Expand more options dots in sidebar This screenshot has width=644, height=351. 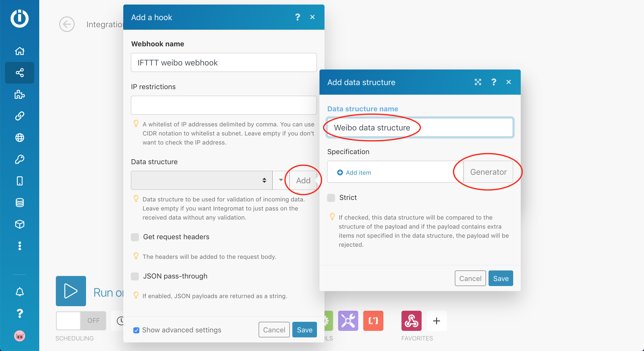(x=20, y=246)
